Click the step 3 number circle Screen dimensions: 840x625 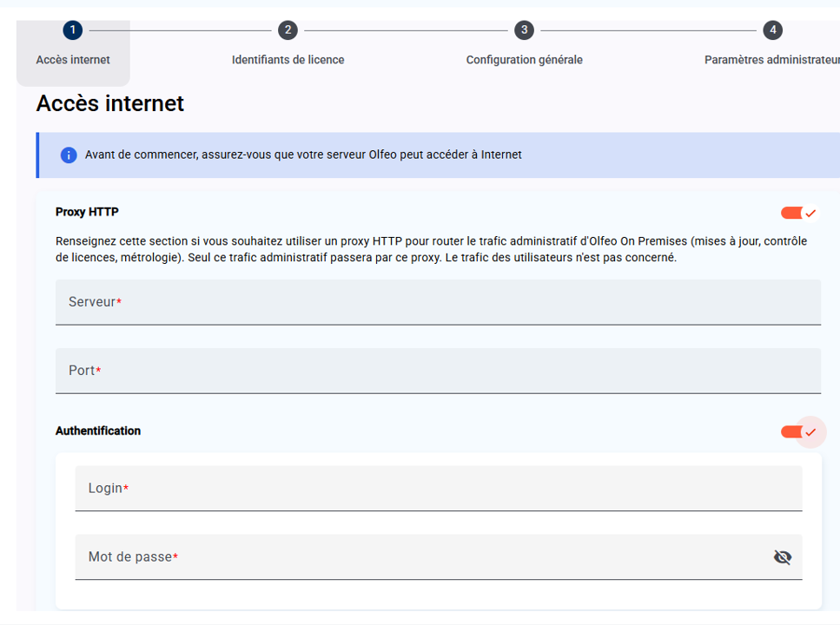click(524, 30)
